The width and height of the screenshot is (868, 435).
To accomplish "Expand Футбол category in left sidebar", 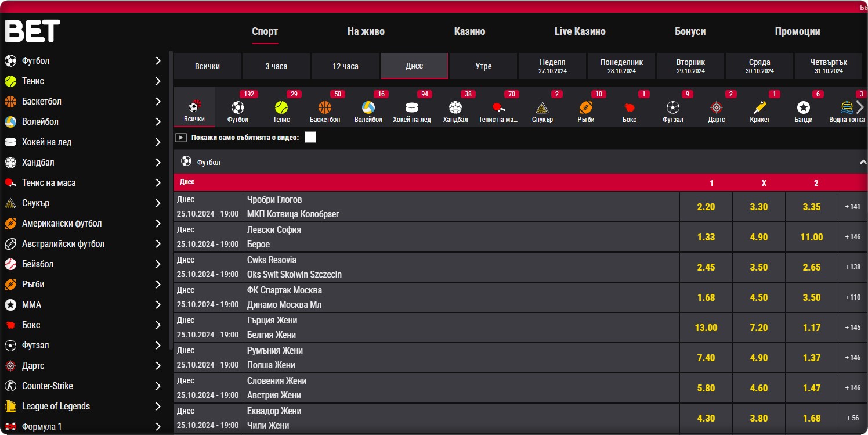I will [x=158, y=61].
